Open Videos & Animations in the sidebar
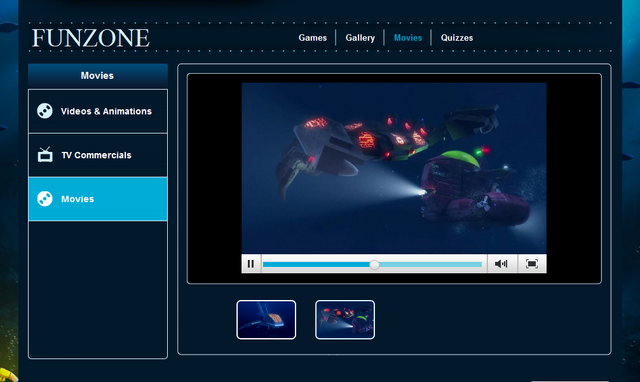This screenshot has width=640, height=382. tap(98, 111)
